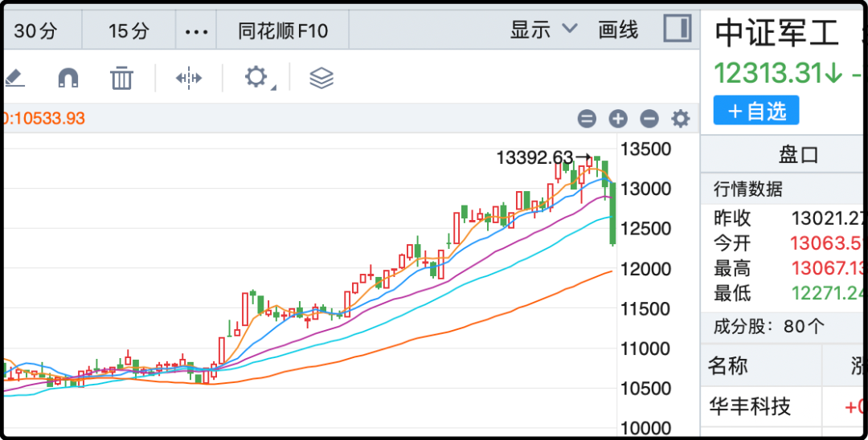Click the plus circle zoom button
Viewport: 868px width, 440px height.
click(618, 119)
